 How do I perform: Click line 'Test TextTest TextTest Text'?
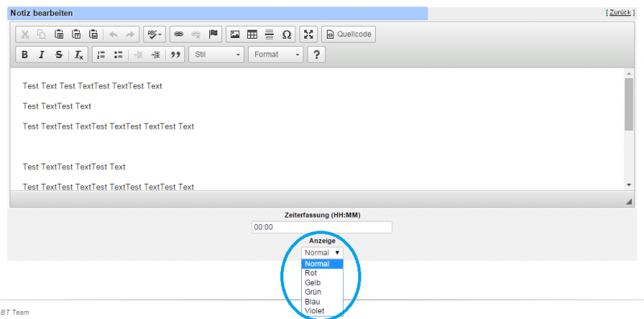click(x=74, y=167)
